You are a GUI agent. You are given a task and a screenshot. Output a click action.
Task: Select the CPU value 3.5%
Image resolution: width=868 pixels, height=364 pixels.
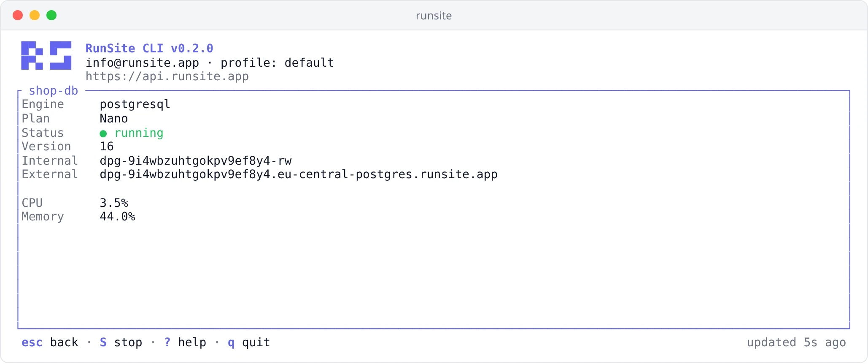(114, 203)
